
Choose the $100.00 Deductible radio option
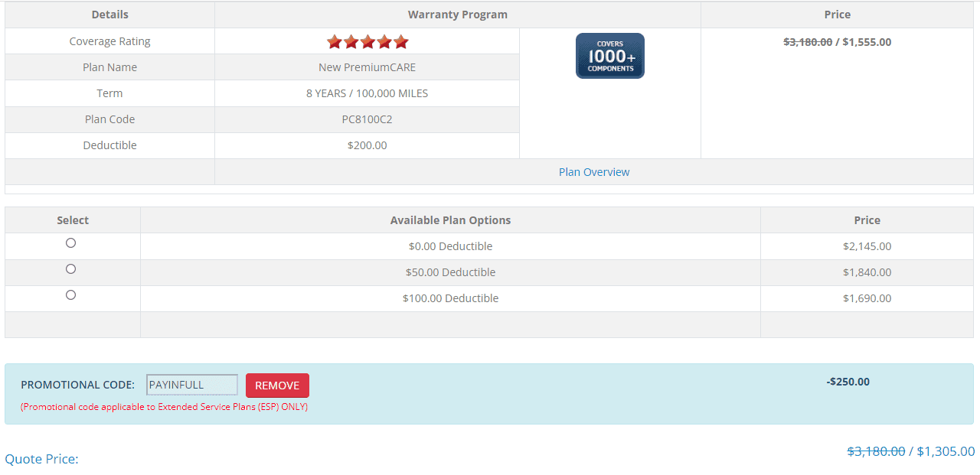click(x=71, y=295)
